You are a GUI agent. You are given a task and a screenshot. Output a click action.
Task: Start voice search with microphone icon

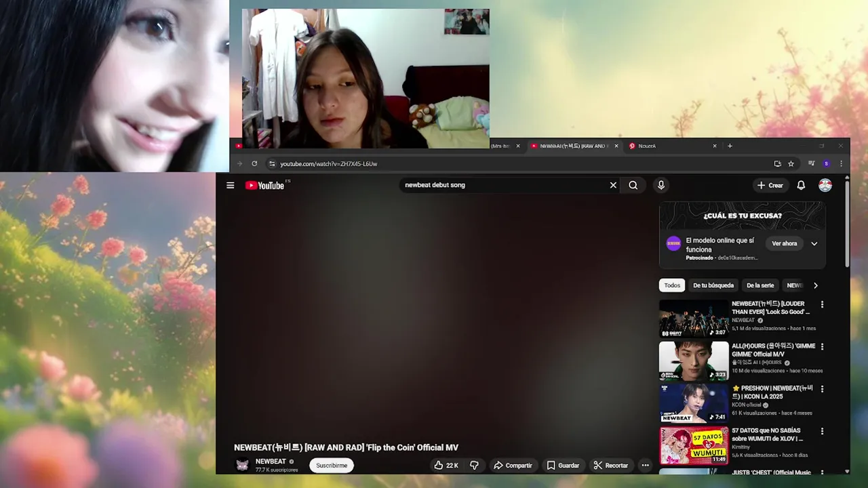(x=661, y=185)
